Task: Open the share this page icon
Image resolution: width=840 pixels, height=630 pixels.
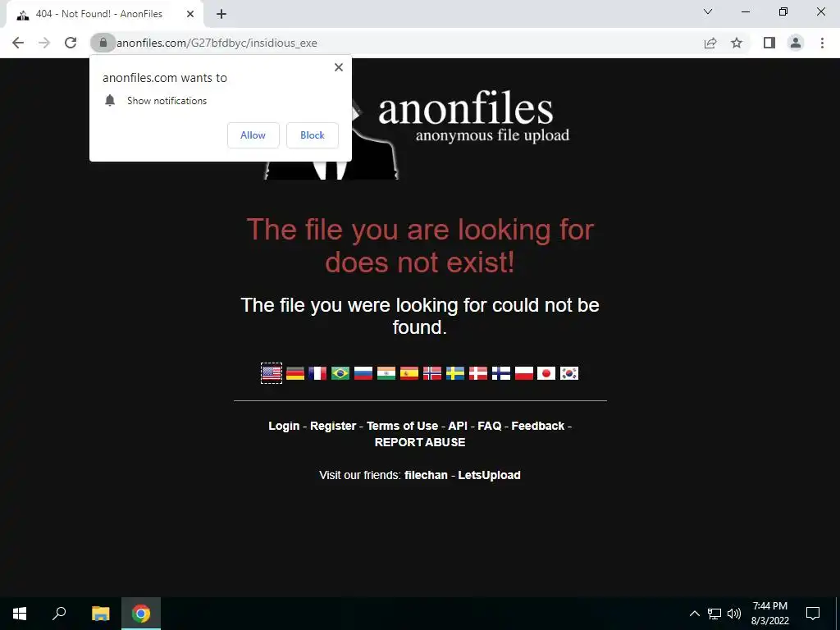Action: [x=710, y=43]
